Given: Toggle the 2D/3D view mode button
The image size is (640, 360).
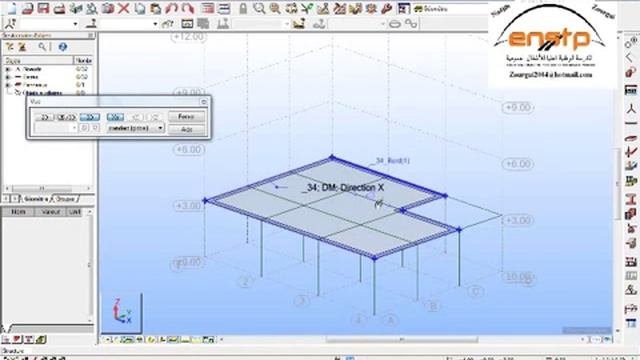Looking at the screenshot, I should click(x=67, y=117).
